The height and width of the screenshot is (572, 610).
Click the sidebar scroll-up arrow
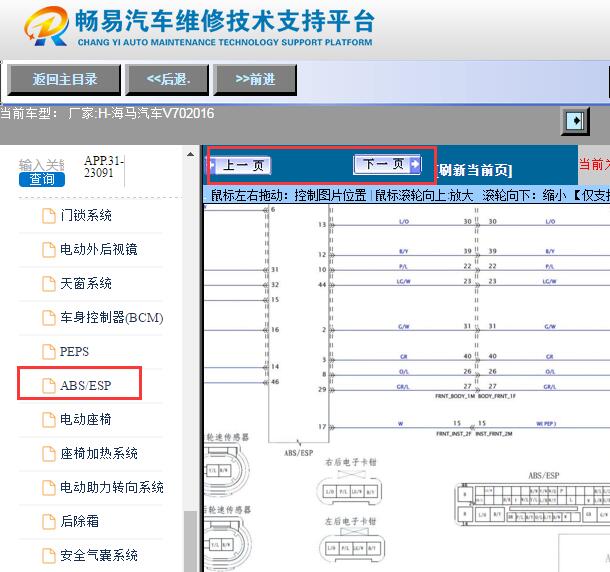tap(190, 154)
